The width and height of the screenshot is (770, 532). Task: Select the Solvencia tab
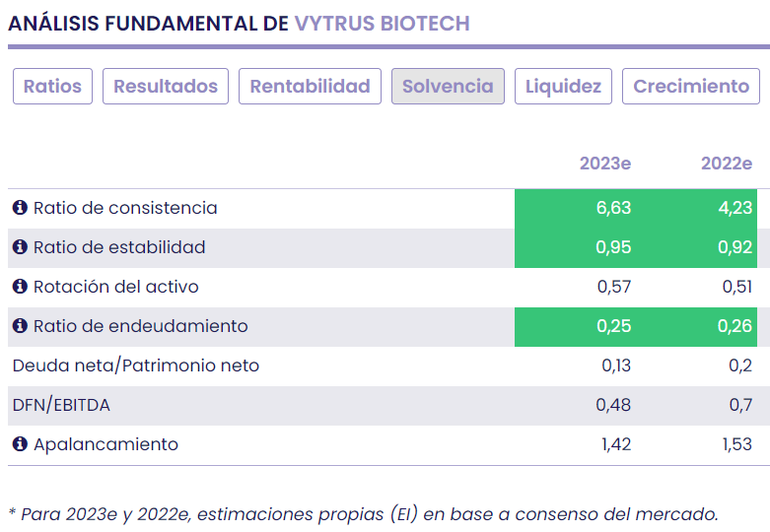click(448, 87)
